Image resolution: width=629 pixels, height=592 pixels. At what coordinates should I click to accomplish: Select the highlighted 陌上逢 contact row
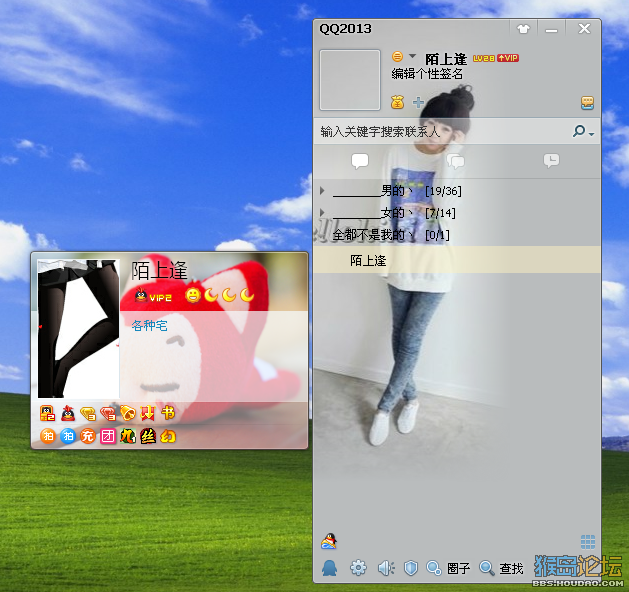coord(457,260)
